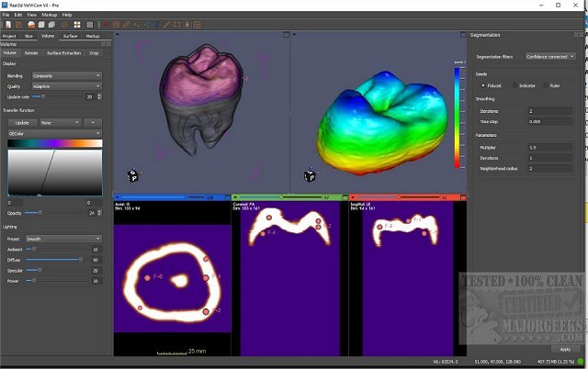Open the Segmentation filters dropdown
The height and width of the screenshot is (369, 588).
pyautogui.click(x=550, y=57)
